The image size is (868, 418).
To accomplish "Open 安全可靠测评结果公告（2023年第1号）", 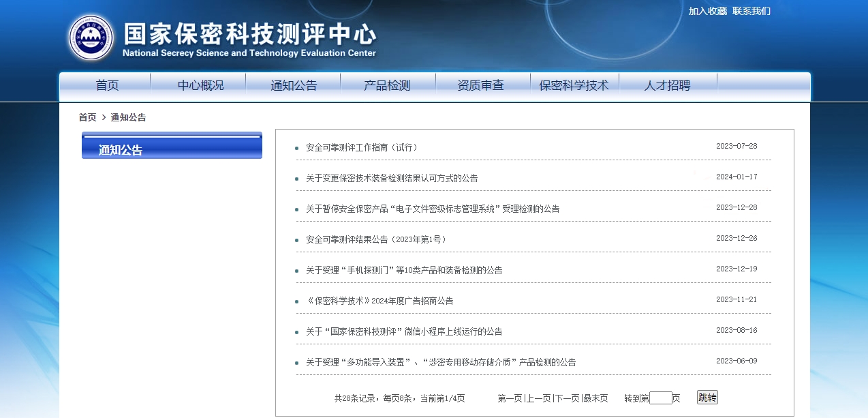I will click(376, 239).
